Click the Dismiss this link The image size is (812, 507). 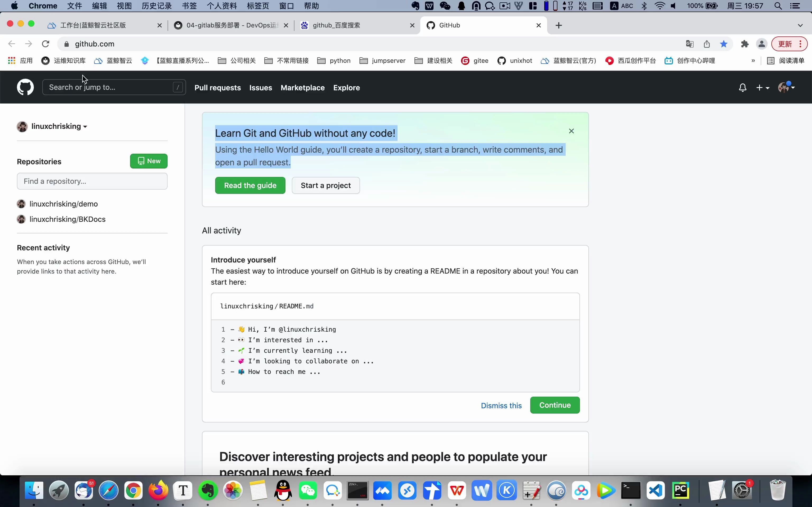(501, 405)
